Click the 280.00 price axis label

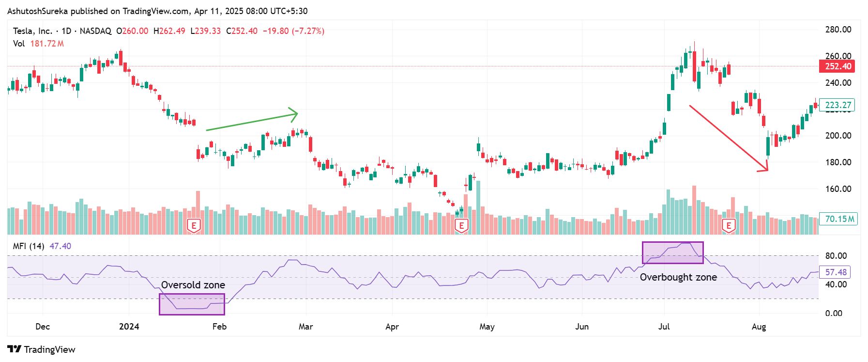pos(838,30)
